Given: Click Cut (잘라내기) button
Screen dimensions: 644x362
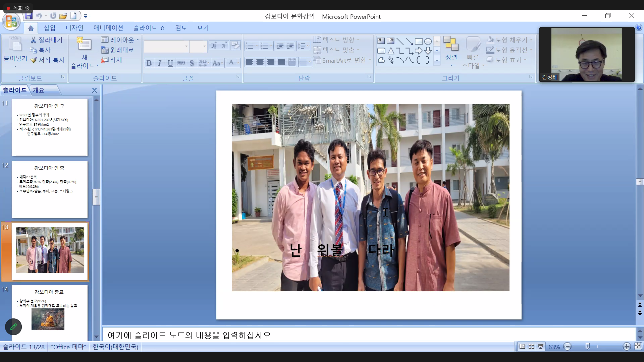Looking at the screenshot, I should [46, 40].
